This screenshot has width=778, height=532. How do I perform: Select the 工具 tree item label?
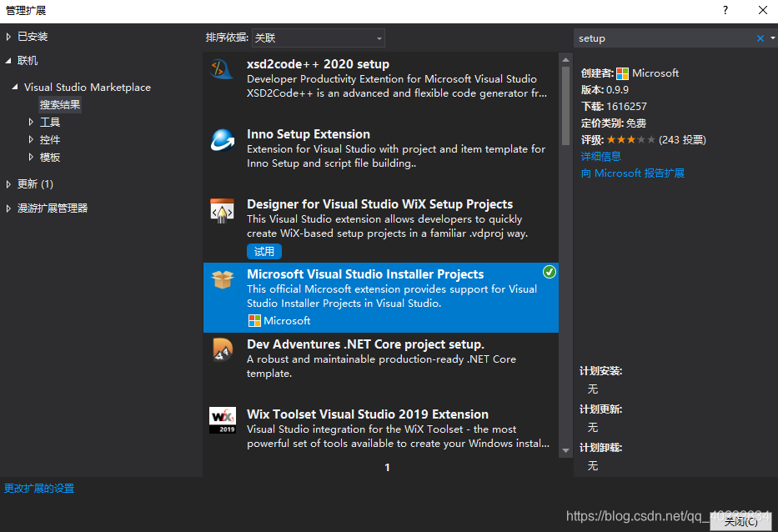50,122
